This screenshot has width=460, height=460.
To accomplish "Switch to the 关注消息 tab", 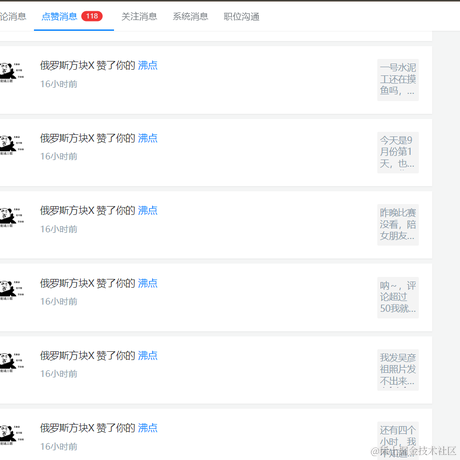I will tap(139, 16).
